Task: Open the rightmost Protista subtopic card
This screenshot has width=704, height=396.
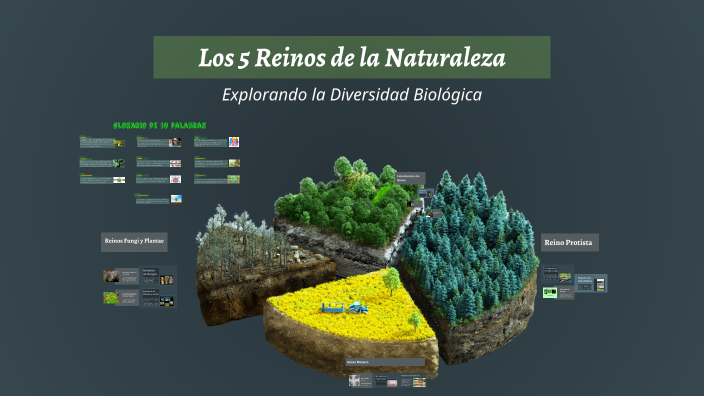Action: [x=591, y=283]
